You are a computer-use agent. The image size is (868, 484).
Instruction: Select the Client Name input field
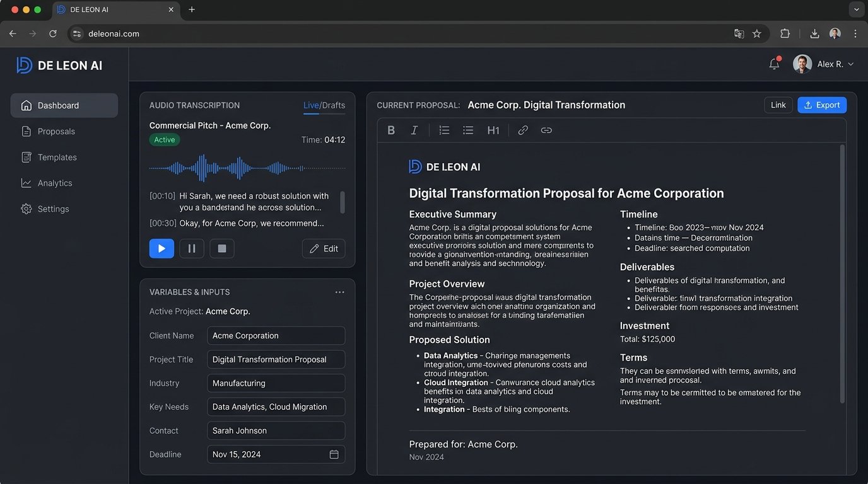(276, 336)
